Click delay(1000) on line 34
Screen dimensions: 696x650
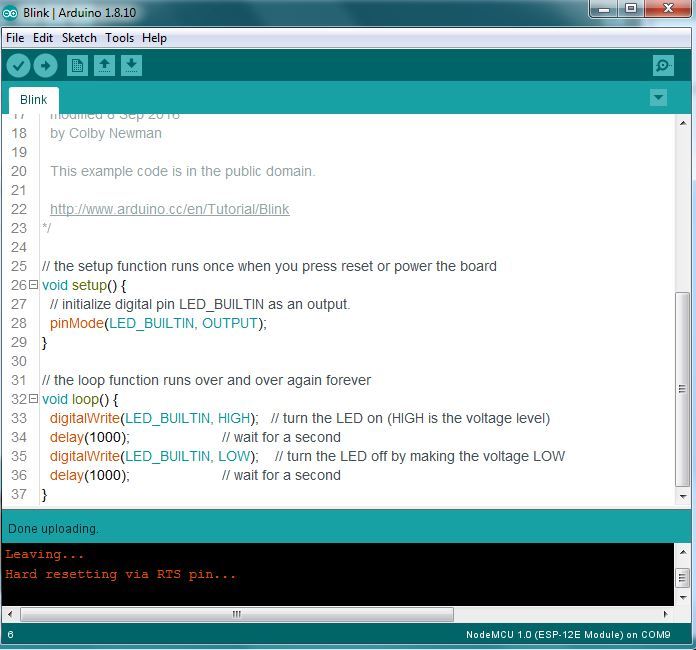pyautogui.click(x=90, y=437)
